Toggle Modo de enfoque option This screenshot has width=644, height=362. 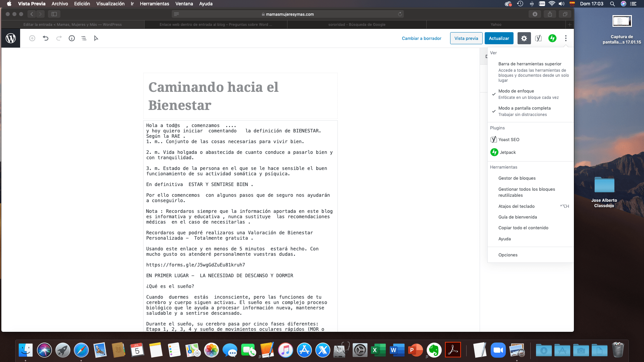(530, 94)
